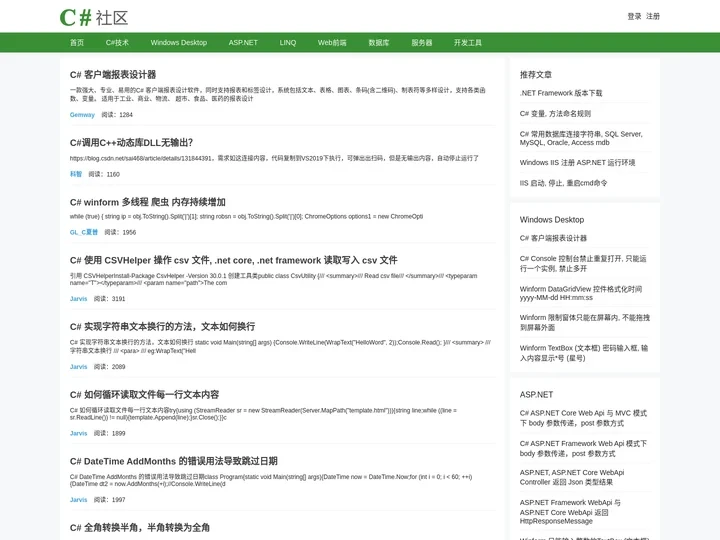Open article C# 全角转换半角，半角转换为全角
The image size is (720, 540).
tap(140, 528)
